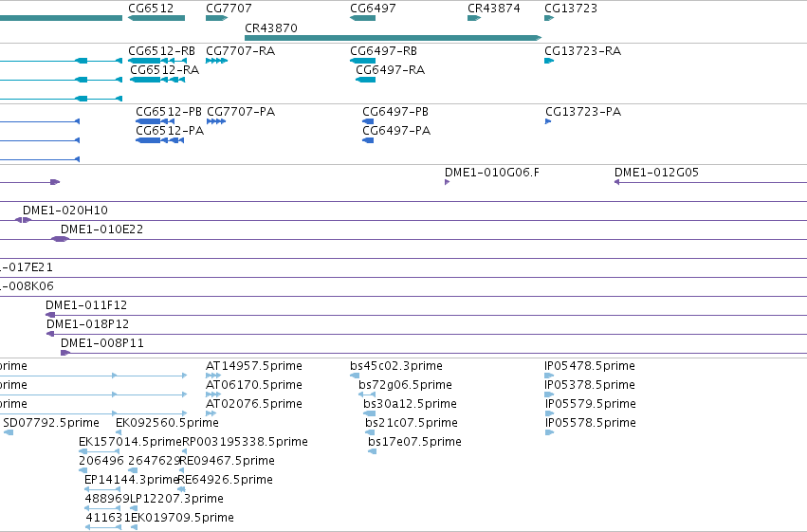Viewport: 807px width, 532px height.
Task: Select the CG6512 gene label
Action: point(151,9)
